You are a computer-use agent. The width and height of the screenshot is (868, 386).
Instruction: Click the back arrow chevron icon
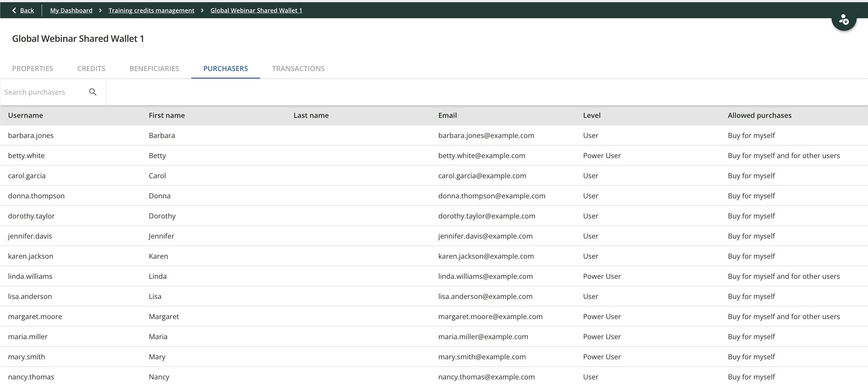pos(14,10)
